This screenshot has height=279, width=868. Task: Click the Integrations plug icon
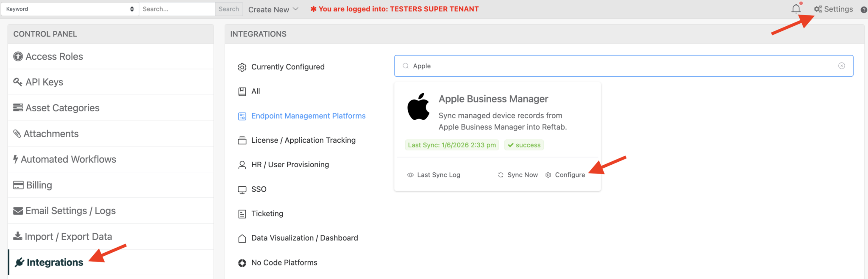click(19, 262)
